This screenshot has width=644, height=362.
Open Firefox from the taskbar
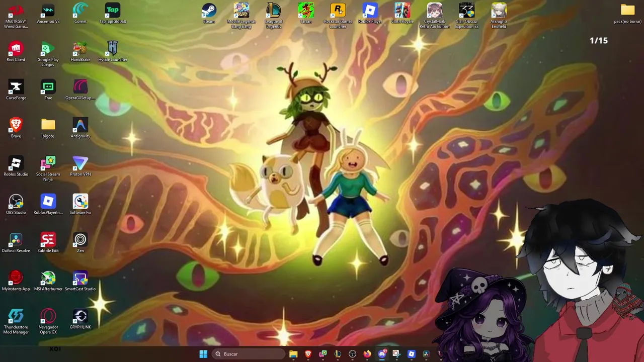tap(367, 354)
